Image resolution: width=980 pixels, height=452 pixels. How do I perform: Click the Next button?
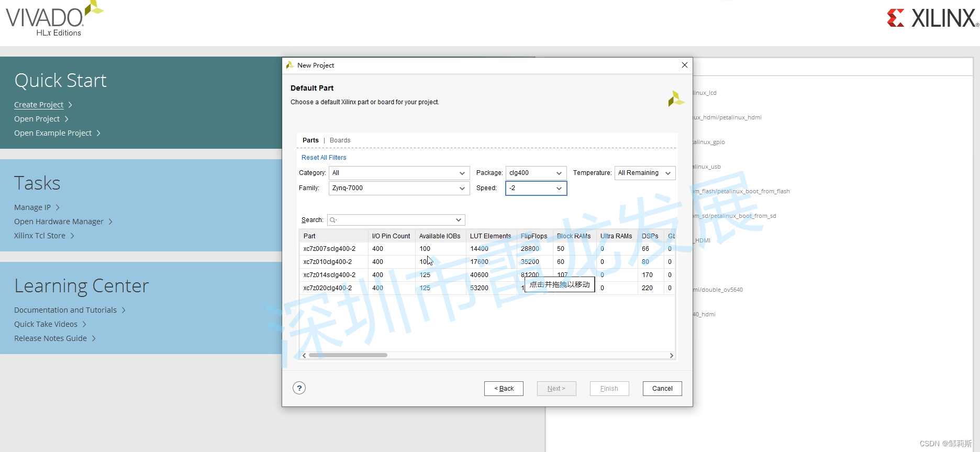coord(556,389)
